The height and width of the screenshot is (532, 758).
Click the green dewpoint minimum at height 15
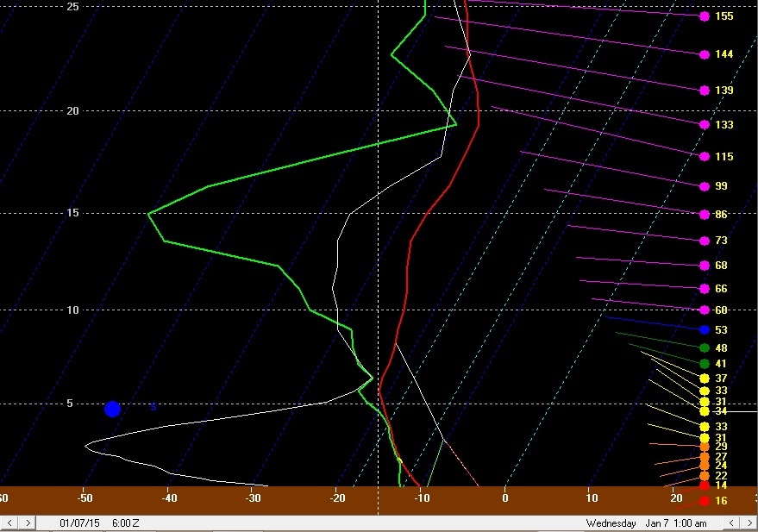point(148,213)
